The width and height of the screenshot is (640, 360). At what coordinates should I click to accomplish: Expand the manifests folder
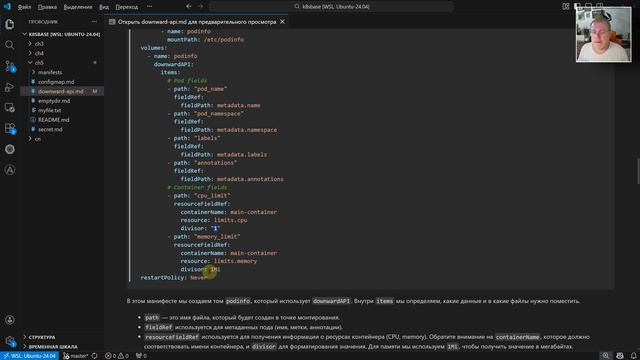tap(50, 72)
